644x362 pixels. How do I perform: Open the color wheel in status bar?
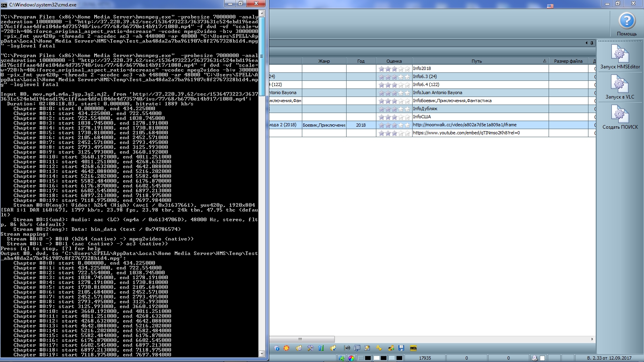click(x=351, y=358)
